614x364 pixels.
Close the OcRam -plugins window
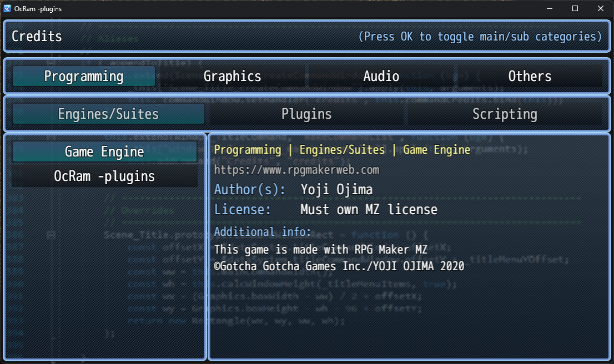(x=600, y=8)
